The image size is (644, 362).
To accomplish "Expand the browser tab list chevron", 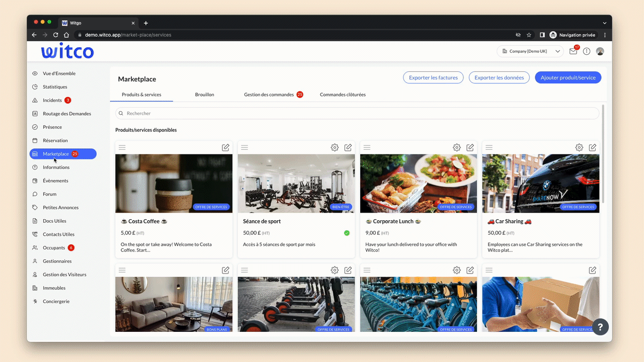I will tap(605, 23).
